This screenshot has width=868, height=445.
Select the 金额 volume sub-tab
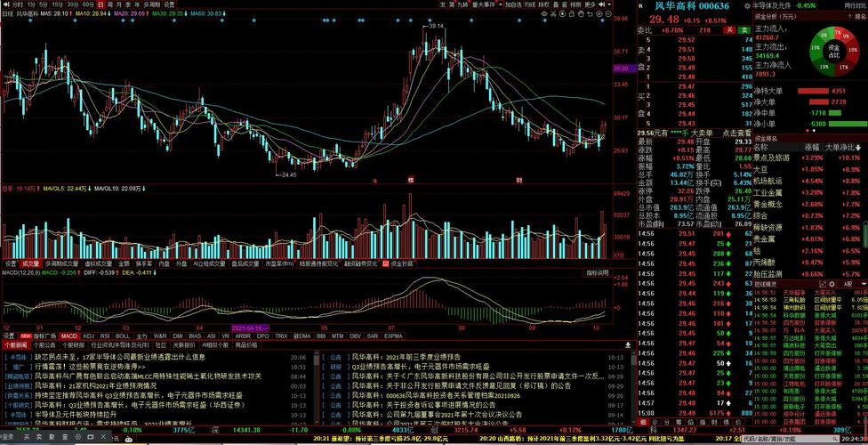pyautogui.click(x=124, y=263)
